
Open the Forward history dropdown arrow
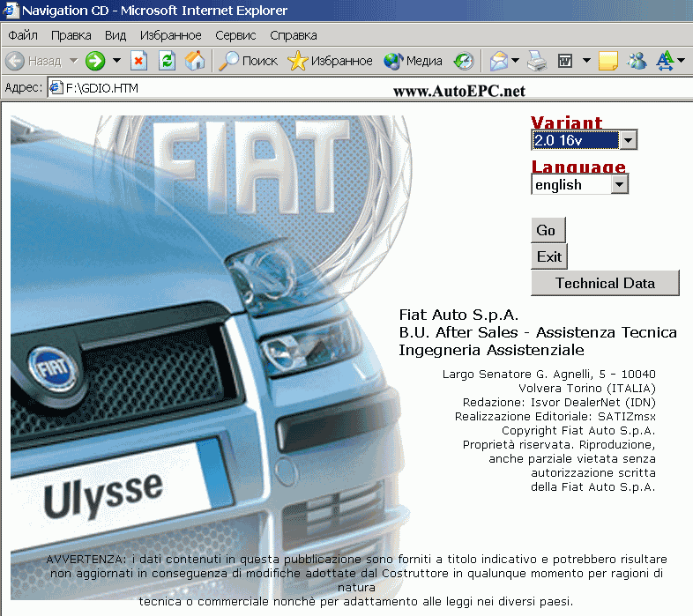[116, 60]
